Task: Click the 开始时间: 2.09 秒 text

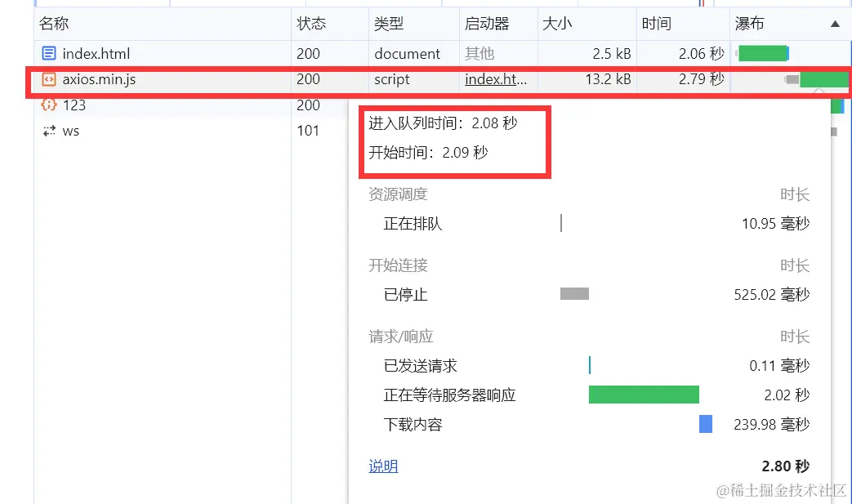Action: click(x=428, y=152)
